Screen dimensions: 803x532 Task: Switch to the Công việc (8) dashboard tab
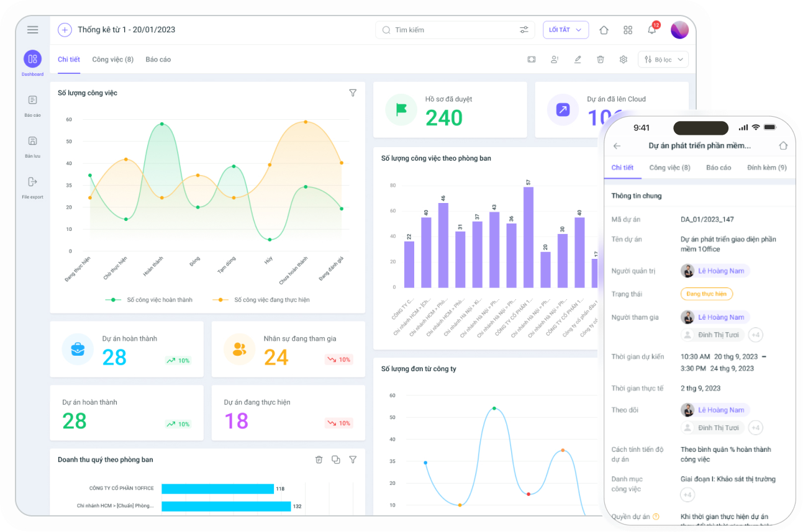(x=112, y=60)
